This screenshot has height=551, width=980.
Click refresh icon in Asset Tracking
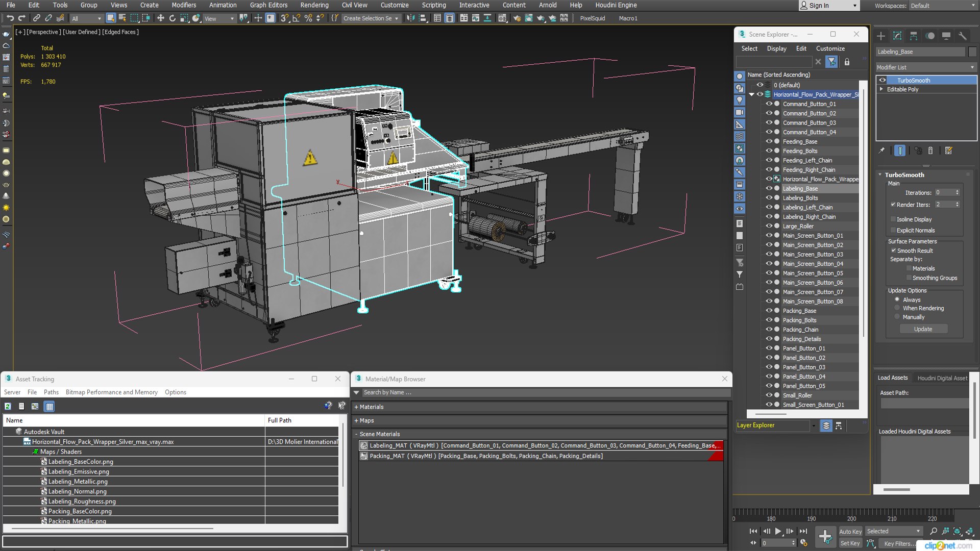(8, 407)
